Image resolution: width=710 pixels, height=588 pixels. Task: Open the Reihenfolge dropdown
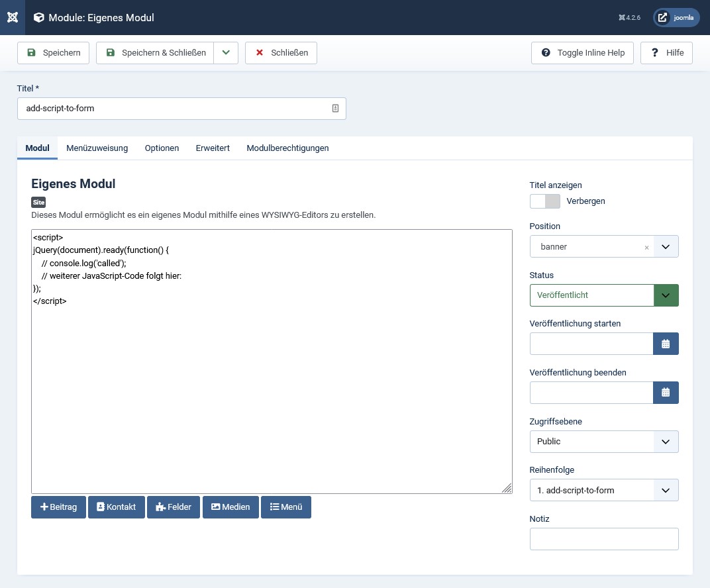click(x=604, y=491)
